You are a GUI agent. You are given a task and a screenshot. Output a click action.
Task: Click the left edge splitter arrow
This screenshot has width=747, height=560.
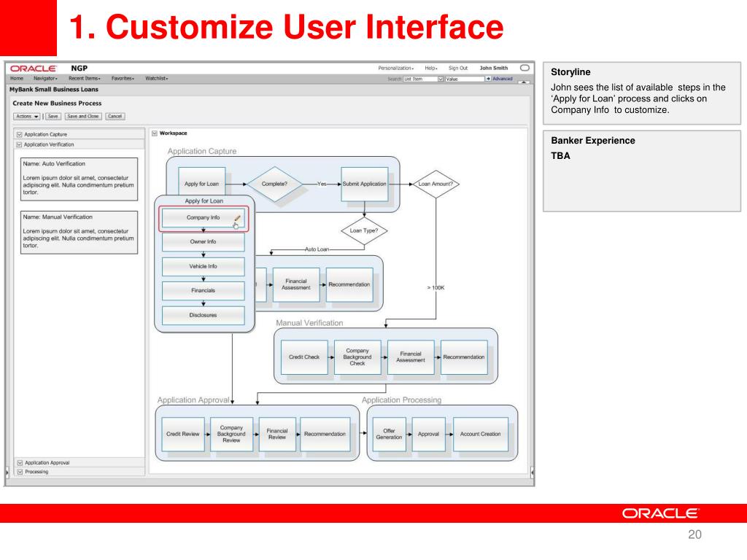[x=7, y=472]
